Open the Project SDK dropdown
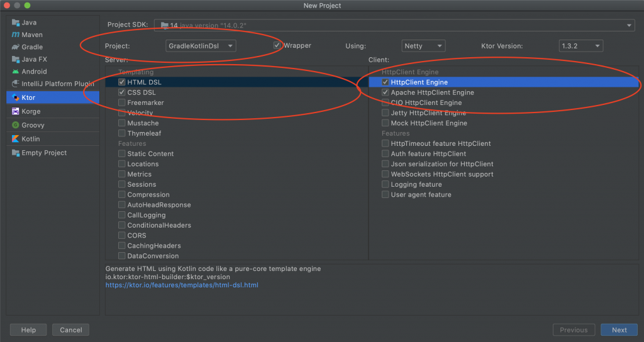Image resolution: width=644 pixels, height=342 pixels. 394,25
